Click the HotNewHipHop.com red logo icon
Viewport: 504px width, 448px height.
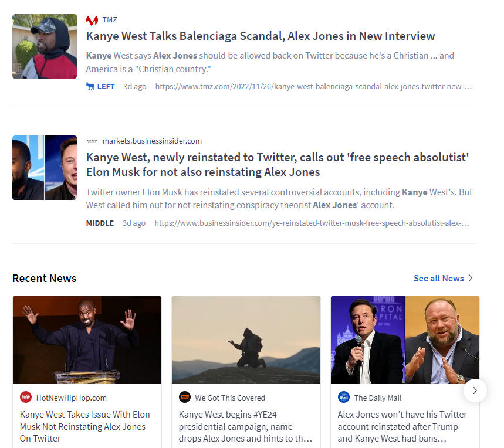pyautogui.click(x=26, y=397)
